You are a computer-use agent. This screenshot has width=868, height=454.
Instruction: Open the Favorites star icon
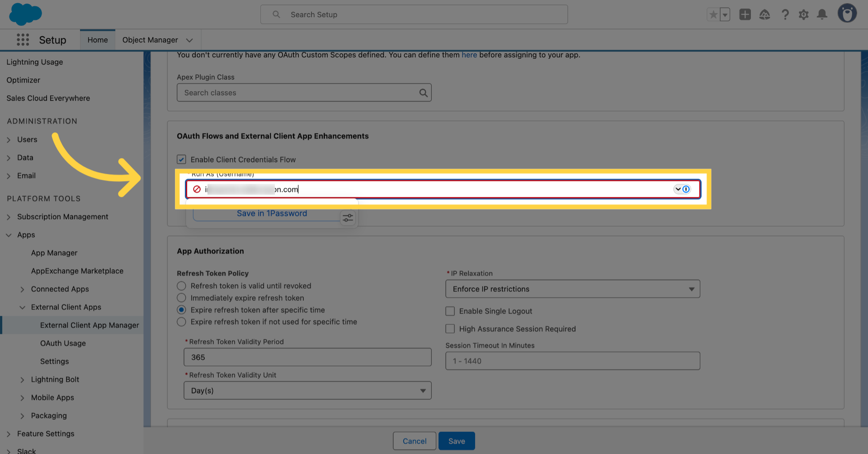[x=713, y=15]
